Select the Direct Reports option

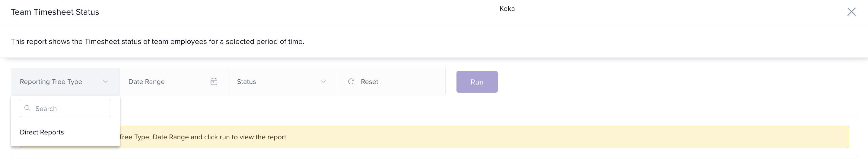(42, 132)
